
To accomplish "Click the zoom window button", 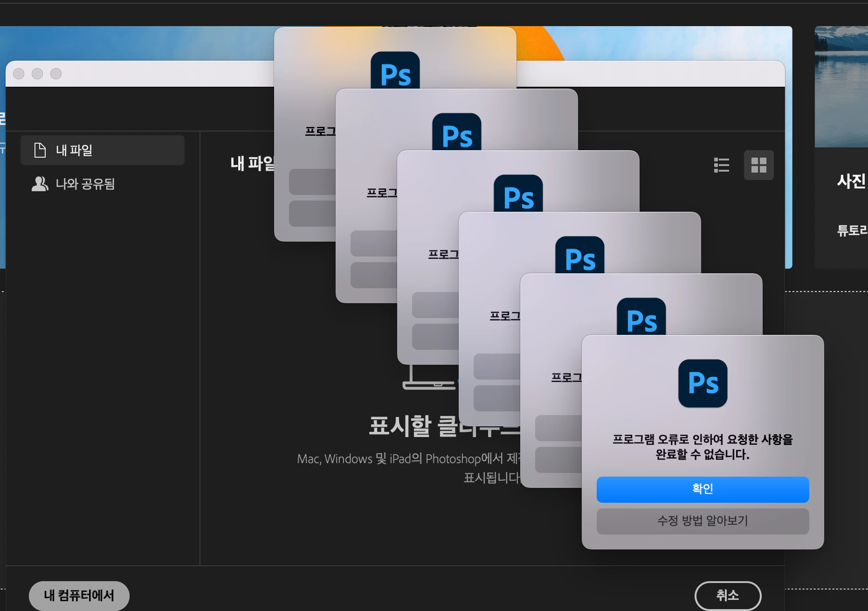I will tap(56, 74).
